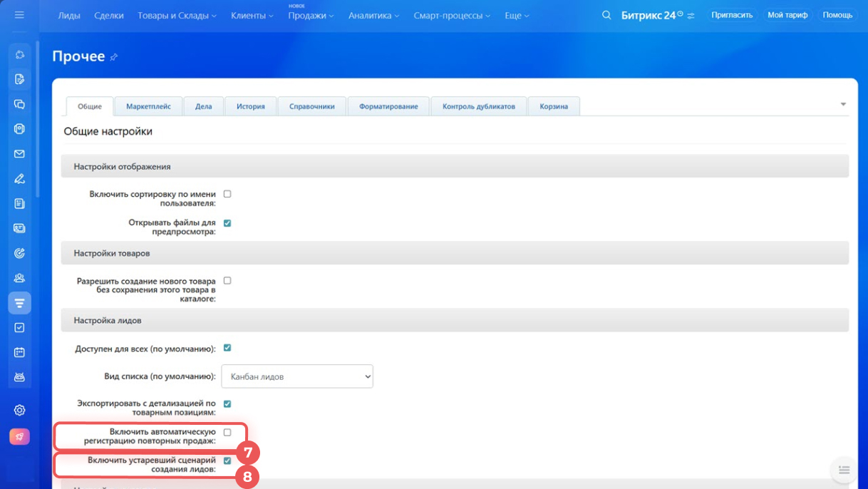Click the settings gear in sidebar

point(19,410)
